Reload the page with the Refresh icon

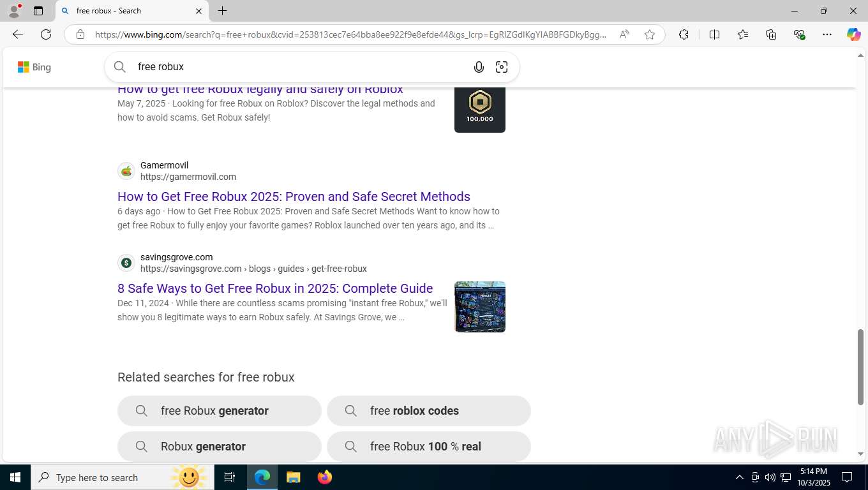click(46, 34)
